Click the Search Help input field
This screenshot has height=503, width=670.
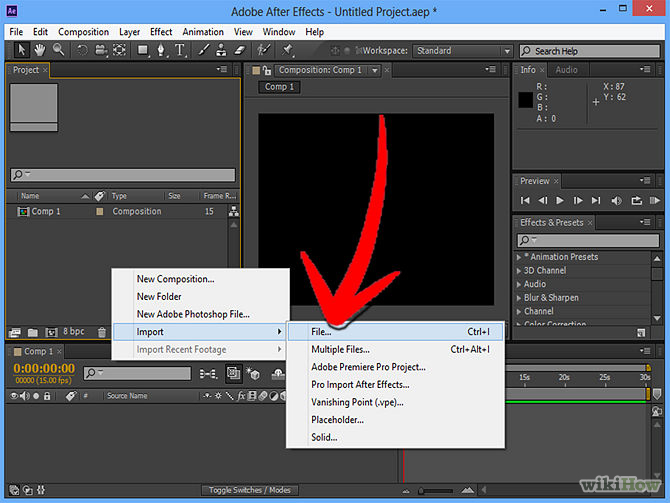pyautogui.click(x=590, y=51)
